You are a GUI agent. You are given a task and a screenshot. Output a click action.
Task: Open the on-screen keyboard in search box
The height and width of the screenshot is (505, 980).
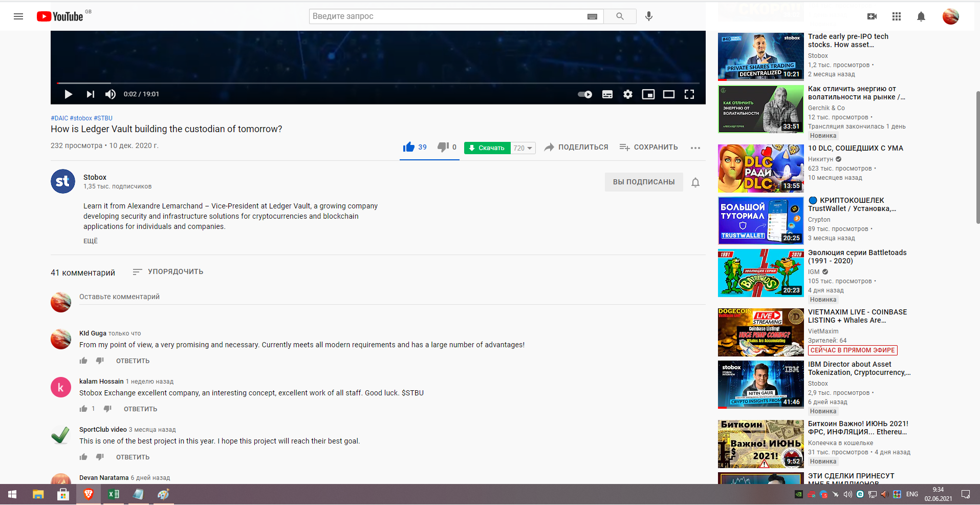point(592,16)
